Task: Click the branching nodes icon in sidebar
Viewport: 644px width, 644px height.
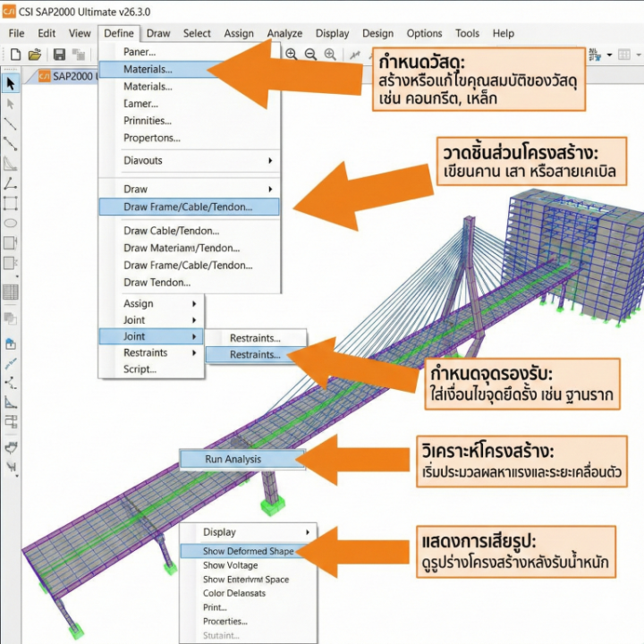Action: pos(10,383)
